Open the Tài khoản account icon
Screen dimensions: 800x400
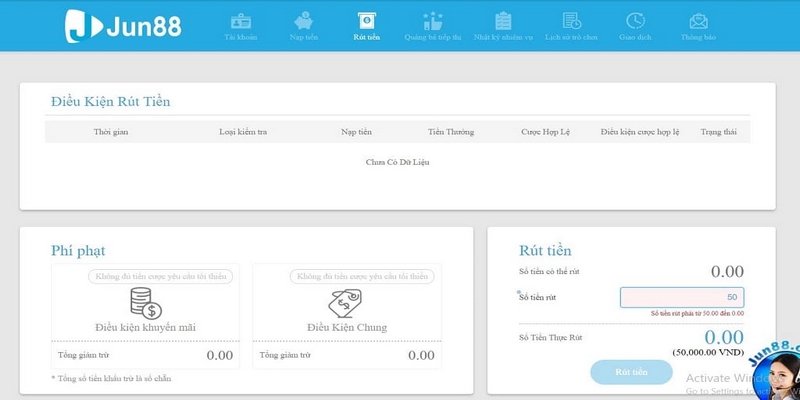[x=240, y=21]
